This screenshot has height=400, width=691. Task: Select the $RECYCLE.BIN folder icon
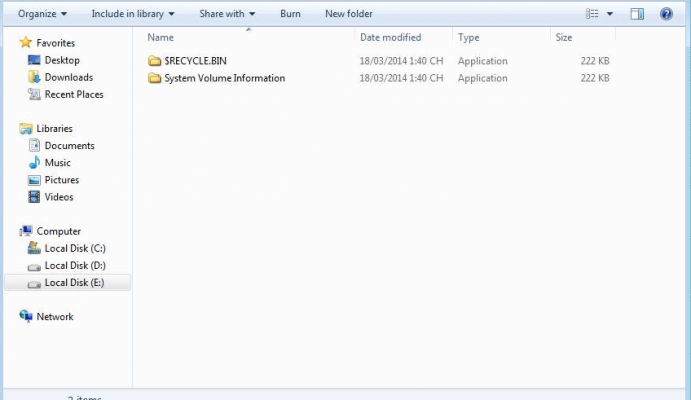(x=154, y=61)
